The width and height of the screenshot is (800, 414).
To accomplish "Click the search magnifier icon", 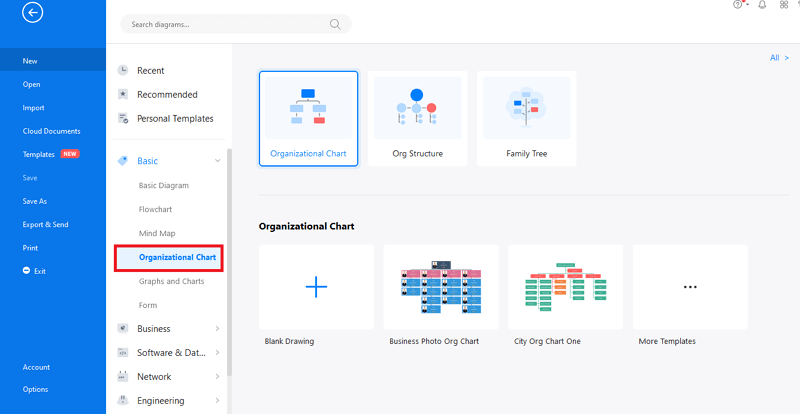I will pos(335,24).
